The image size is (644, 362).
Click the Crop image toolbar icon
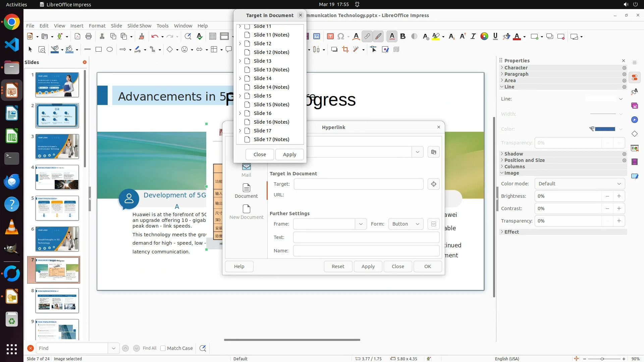[345, 50]
